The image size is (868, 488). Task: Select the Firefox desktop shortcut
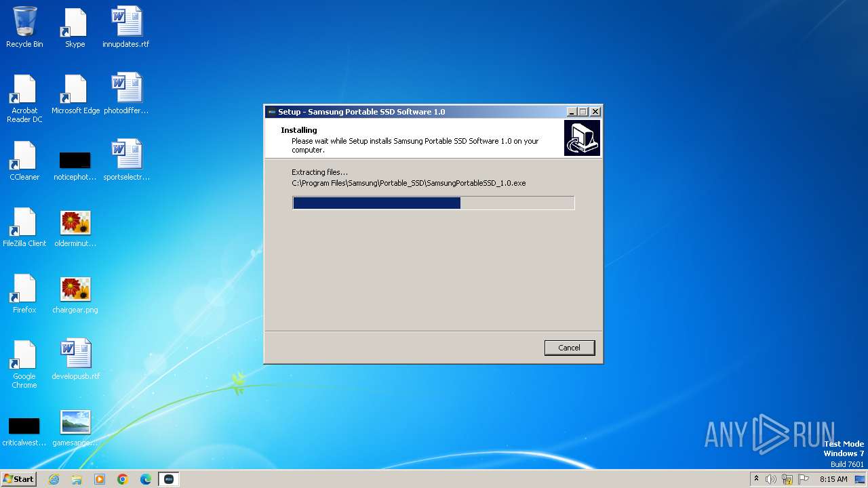click(24, 293)
